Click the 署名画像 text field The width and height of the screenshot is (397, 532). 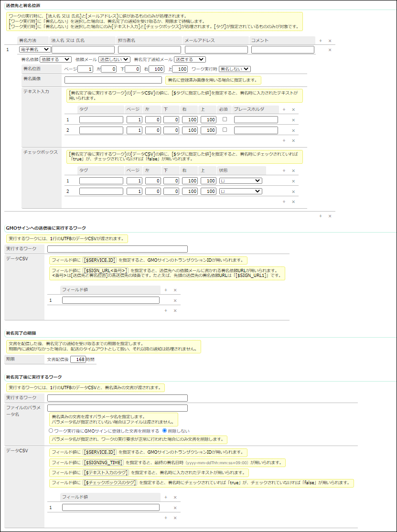[113, 80]
